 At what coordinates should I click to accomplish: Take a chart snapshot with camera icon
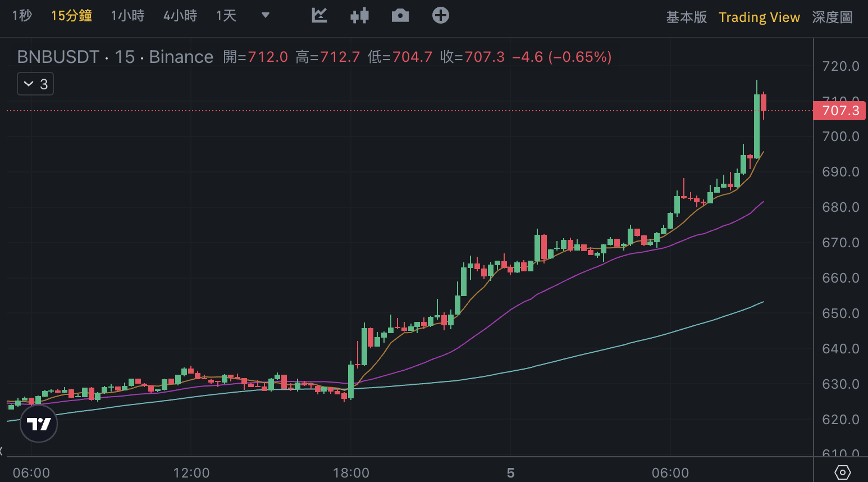(x=400, y=16)
